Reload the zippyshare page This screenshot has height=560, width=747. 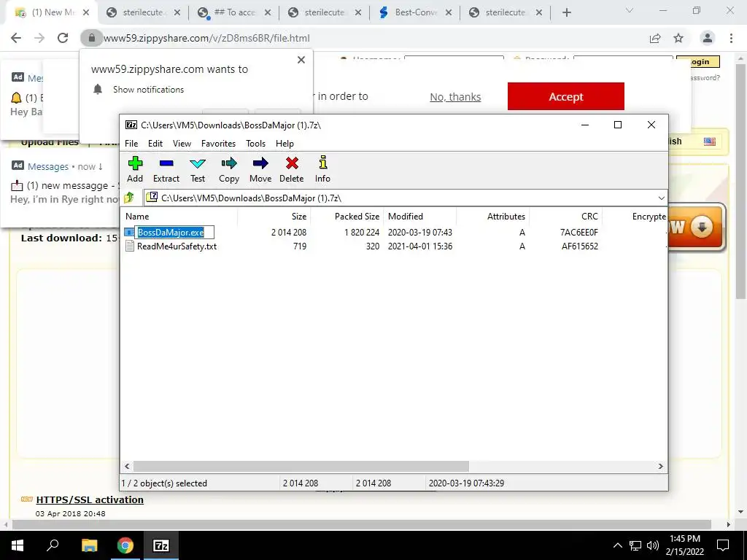[63, 38]
